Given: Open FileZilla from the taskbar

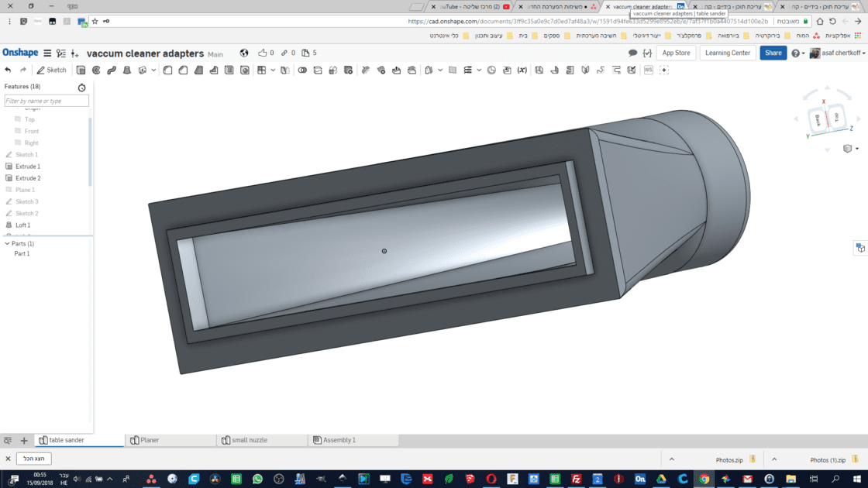Looking at the screenshot, I should pyautogui.click(x=577, y=479).
